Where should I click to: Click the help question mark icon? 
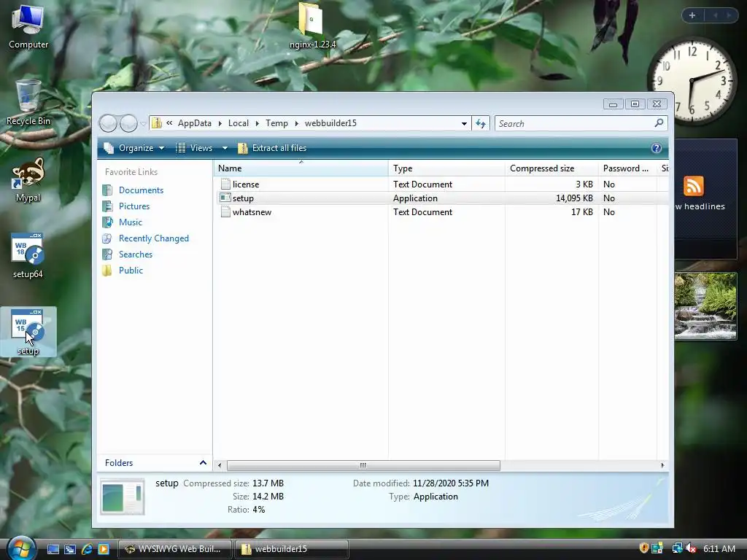click(x=656, y=148)
